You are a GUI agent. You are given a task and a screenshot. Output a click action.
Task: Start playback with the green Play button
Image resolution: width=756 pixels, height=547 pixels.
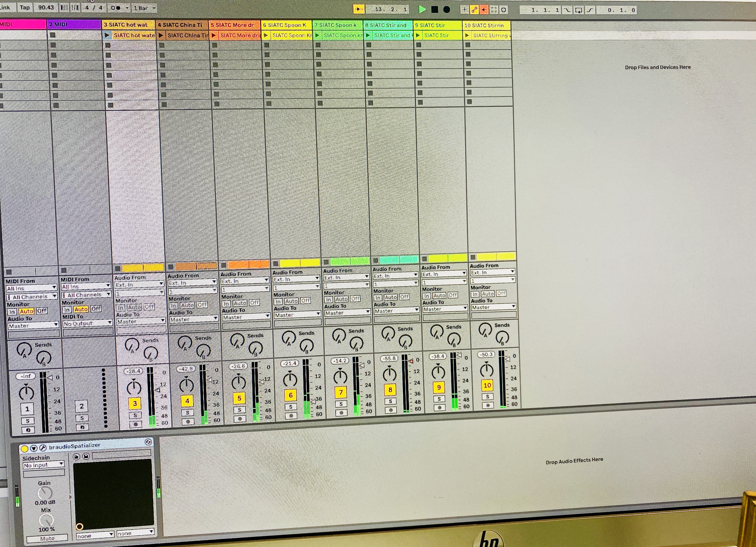(422, 9)
